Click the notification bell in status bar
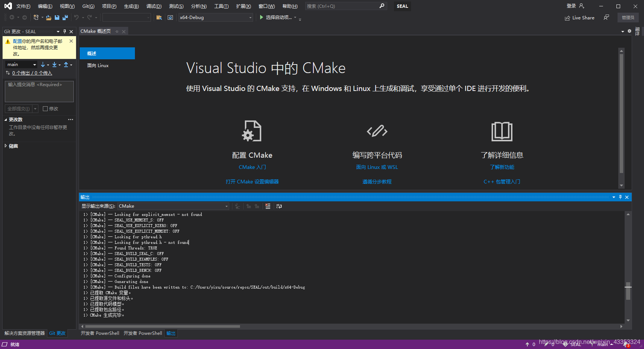Screen dimensions: 644x349 [626, 345]
